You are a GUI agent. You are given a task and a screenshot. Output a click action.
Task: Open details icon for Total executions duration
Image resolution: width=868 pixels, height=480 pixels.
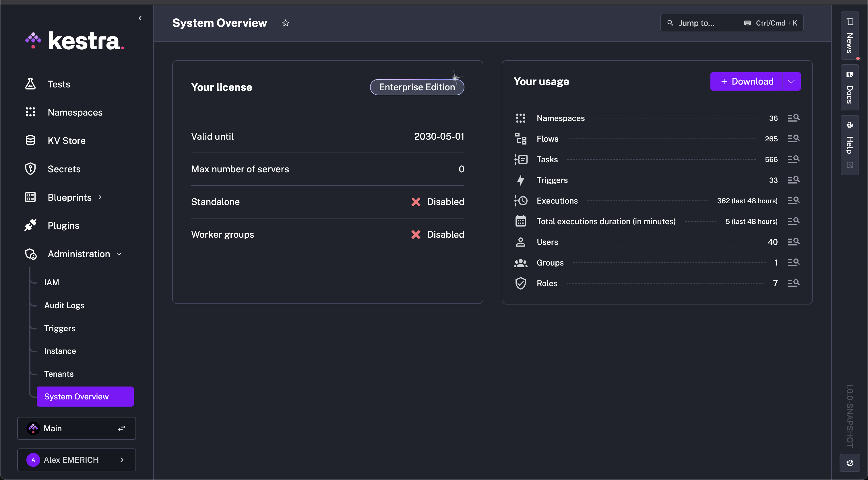point(794,221)
